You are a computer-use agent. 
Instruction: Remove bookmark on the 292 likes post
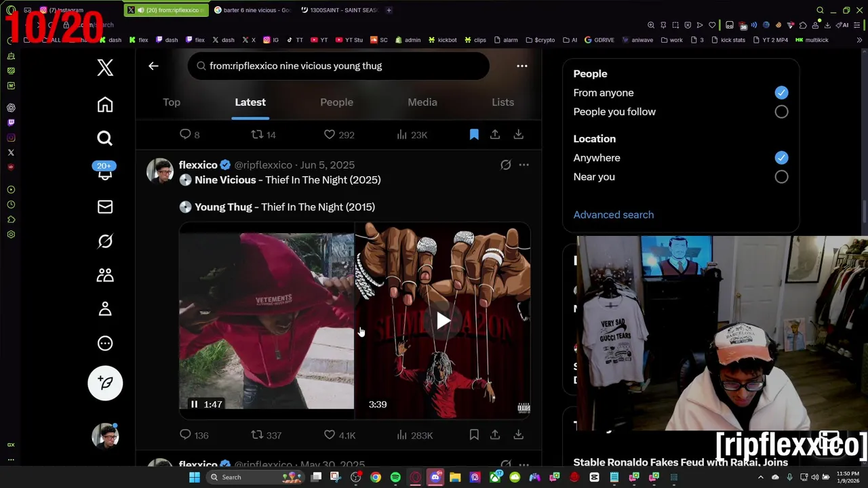click(x=474, y=134)
